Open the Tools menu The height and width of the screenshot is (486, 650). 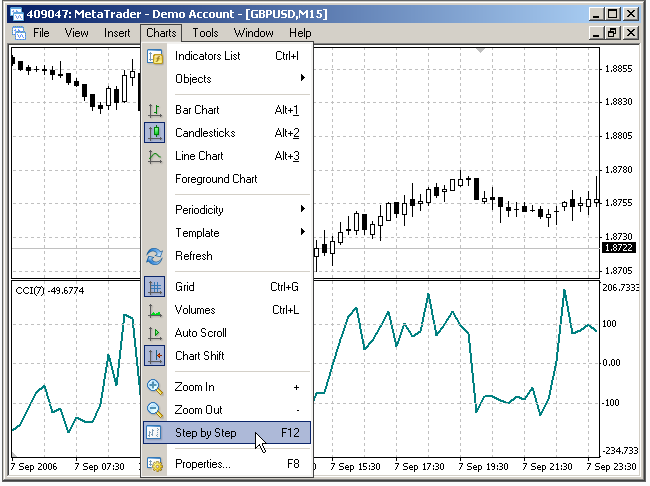click(205, 33)
